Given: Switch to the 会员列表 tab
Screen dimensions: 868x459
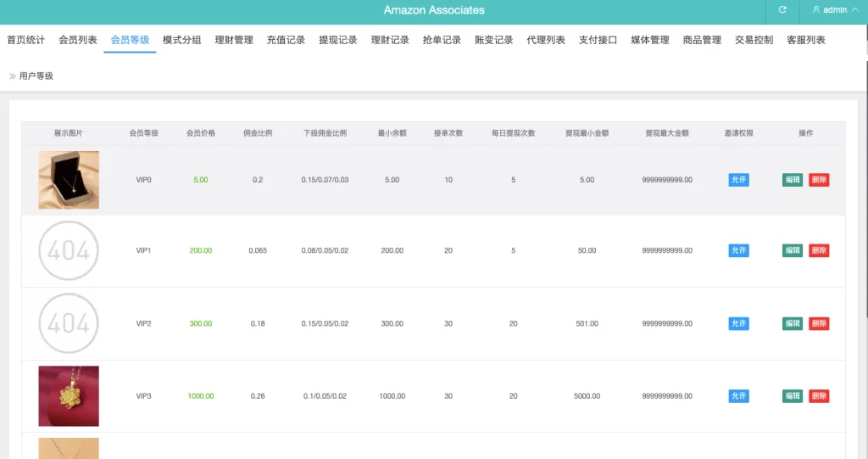Looking at the screenshot, I should [x=78, y=40].
